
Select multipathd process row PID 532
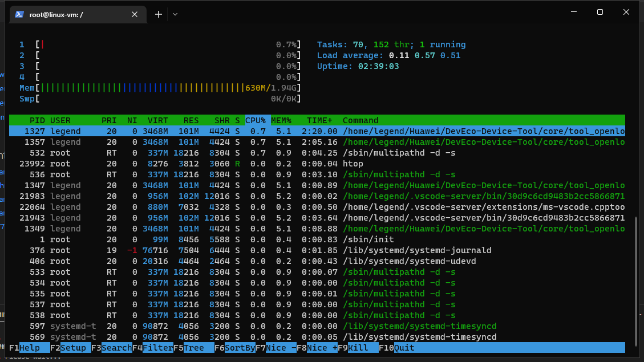coord(317,153)
